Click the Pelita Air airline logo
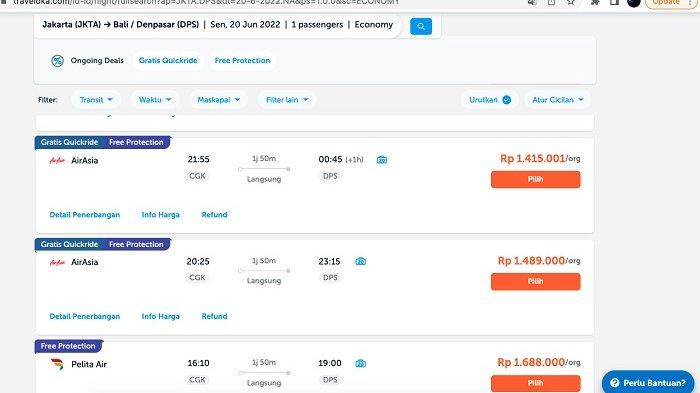 (x=57, y=364)
